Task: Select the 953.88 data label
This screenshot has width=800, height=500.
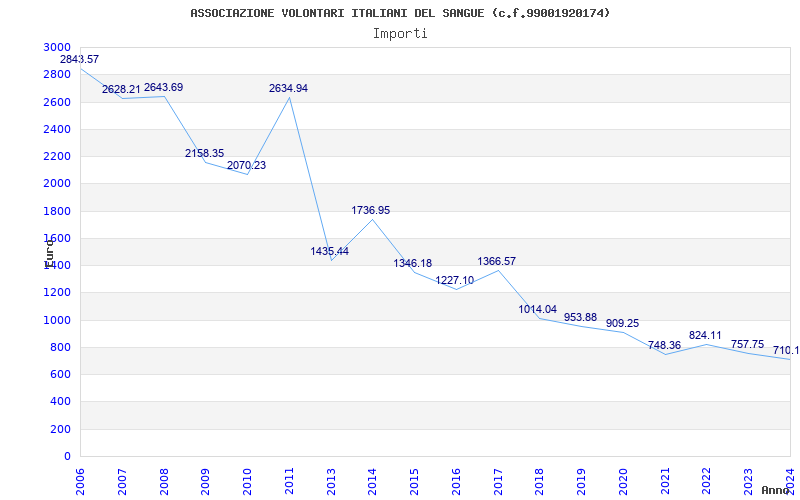Action: (x=580, y=317)
